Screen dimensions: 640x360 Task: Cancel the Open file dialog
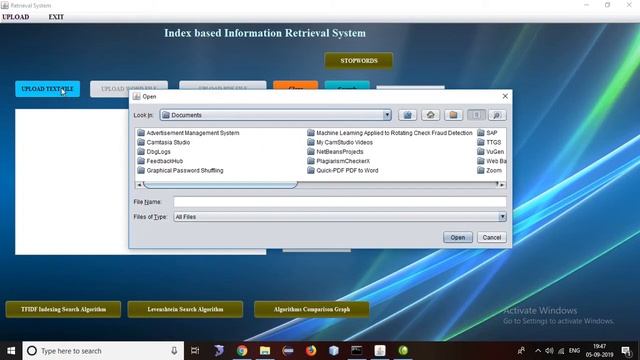(492, 237)
